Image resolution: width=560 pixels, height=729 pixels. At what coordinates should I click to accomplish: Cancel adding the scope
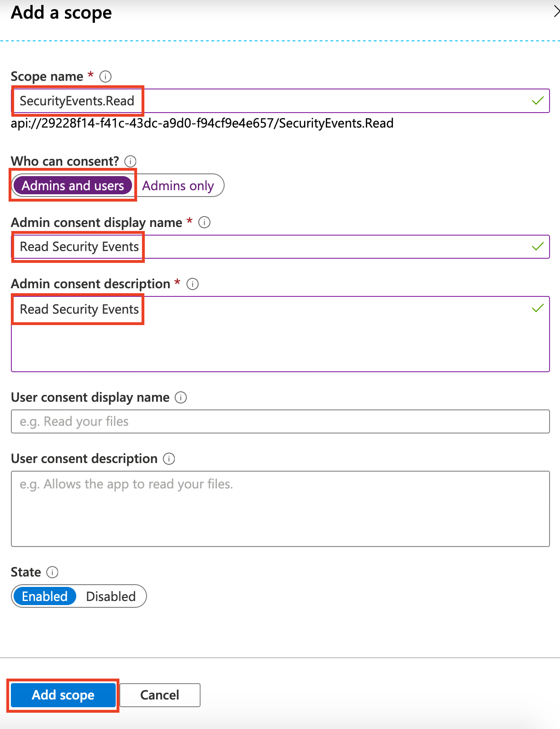tap(159, 695)
